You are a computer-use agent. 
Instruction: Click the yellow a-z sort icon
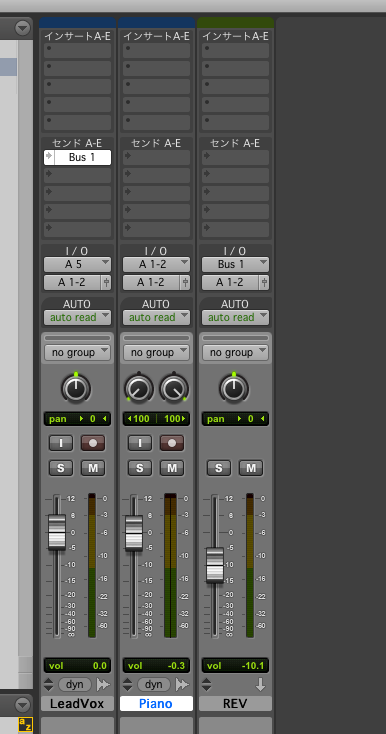click(25, 724)
